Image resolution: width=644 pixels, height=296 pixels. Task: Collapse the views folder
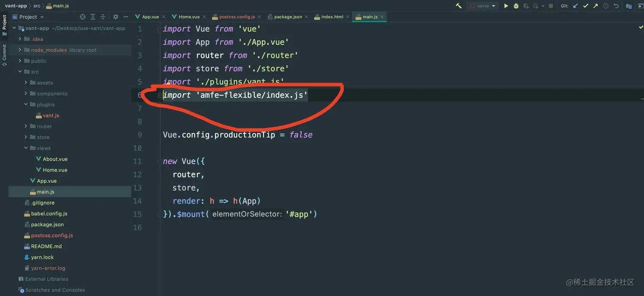(x=26, y=148)
